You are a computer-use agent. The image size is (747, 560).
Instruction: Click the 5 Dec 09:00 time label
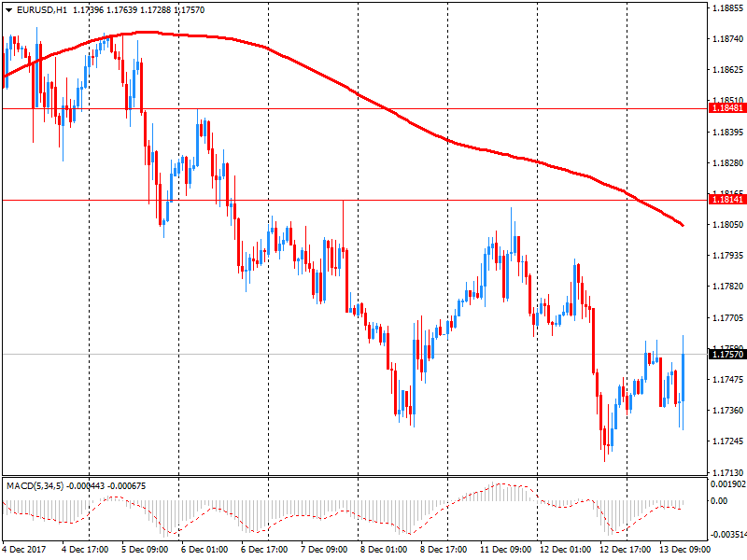pyautogui.click(x=145, y=550)
